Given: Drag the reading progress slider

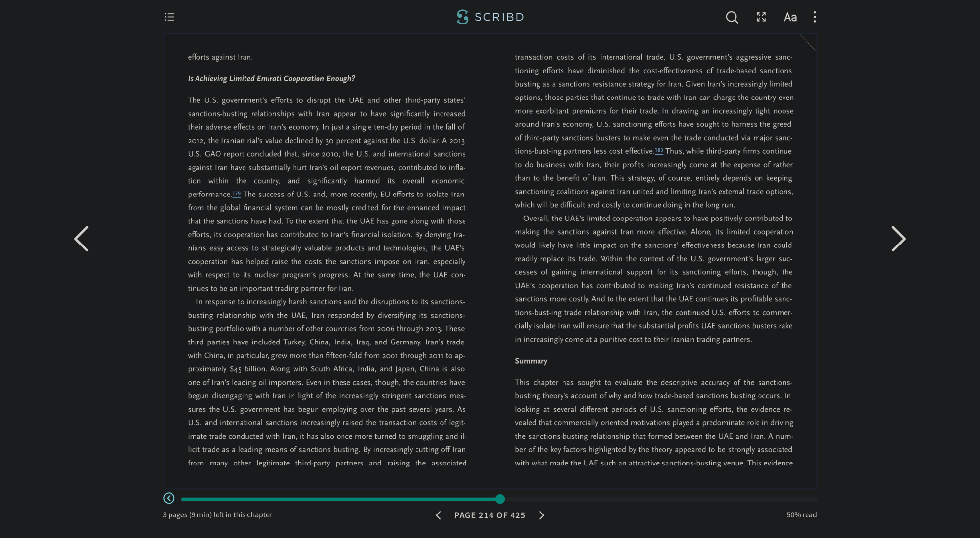Looking at the screenshot, I should 500,498.
